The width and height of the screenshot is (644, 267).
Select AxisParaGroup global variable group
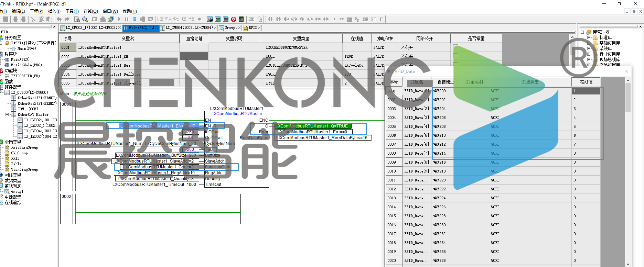click(24, 147)
